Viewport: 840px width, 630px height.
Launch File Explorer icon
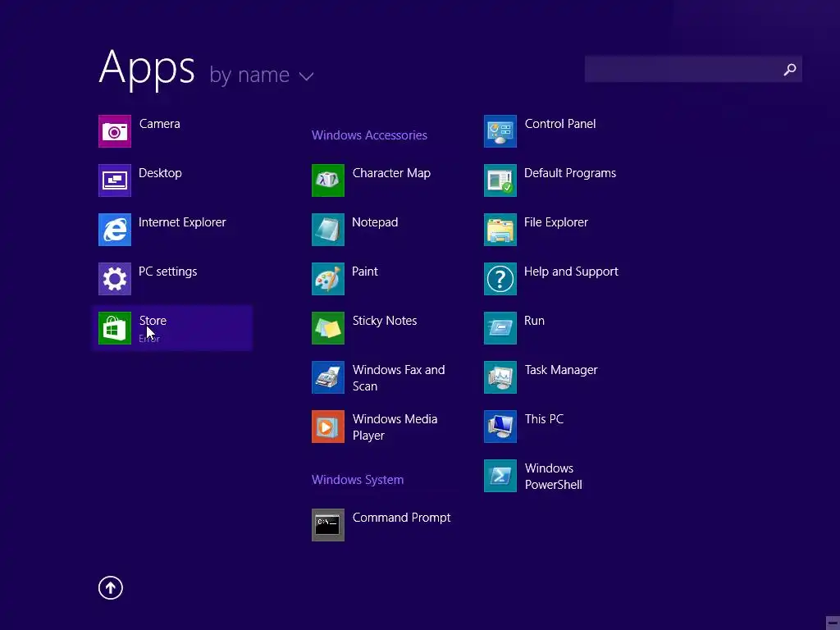click(x=500, y=230)
